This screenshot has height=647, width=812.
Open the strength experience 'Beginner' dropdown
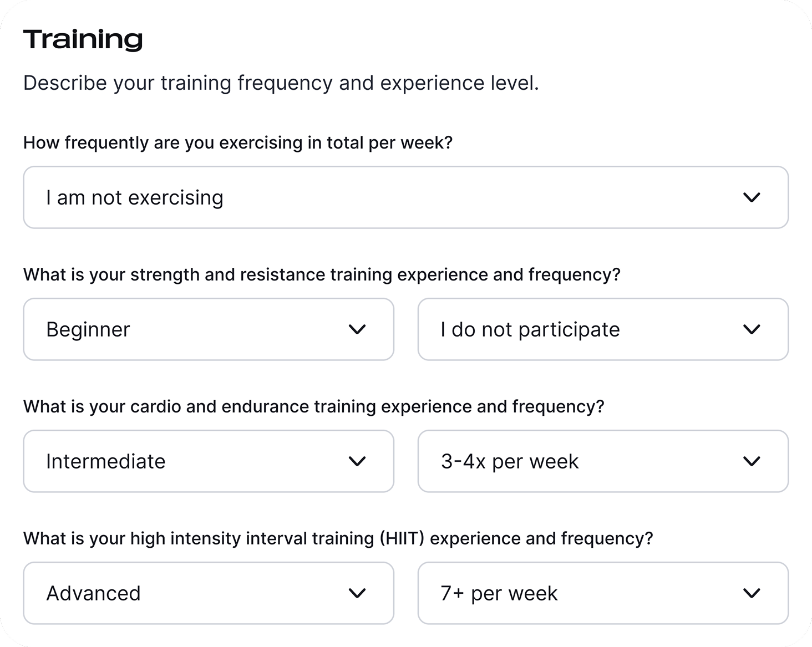(209, 329)
